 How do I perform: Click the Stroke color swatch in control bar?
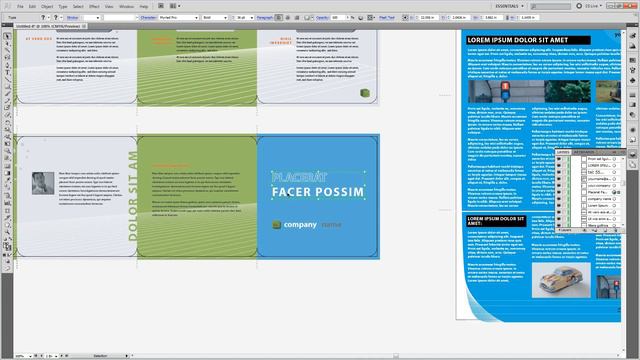tap(56, 18)
